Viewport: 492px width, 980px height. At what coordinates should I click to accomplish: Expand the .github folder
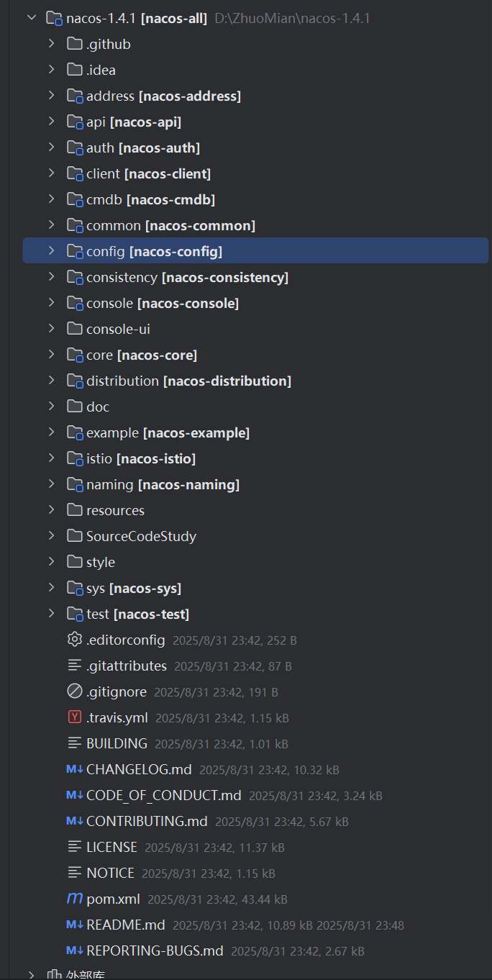point(51,44)
